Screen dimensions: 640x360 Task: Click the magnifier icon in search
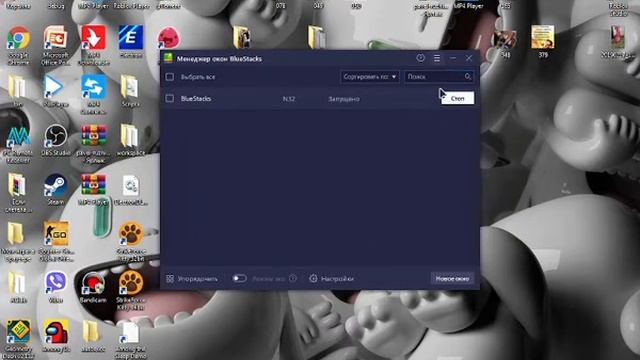coord(468,77)
